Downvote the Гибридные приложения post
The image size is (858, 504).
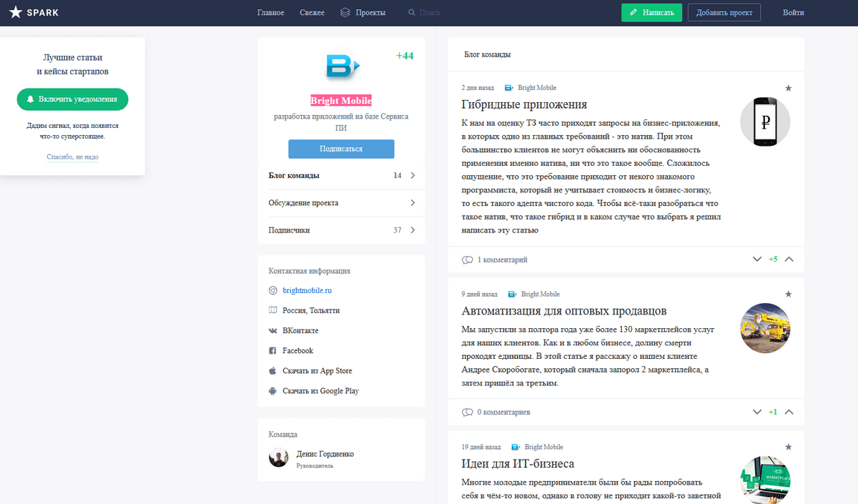(x=757, y=260)
